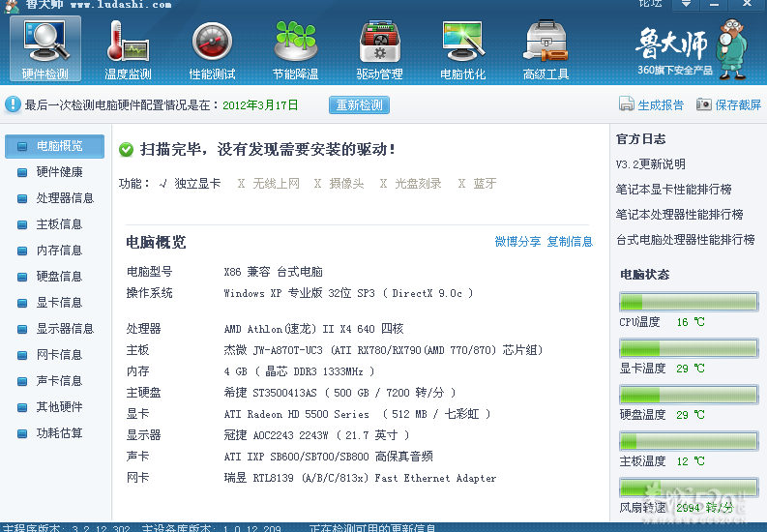The image size is (767, 532).
Task: Click the 保存截屏 camera icon
Action: [704, 104]
